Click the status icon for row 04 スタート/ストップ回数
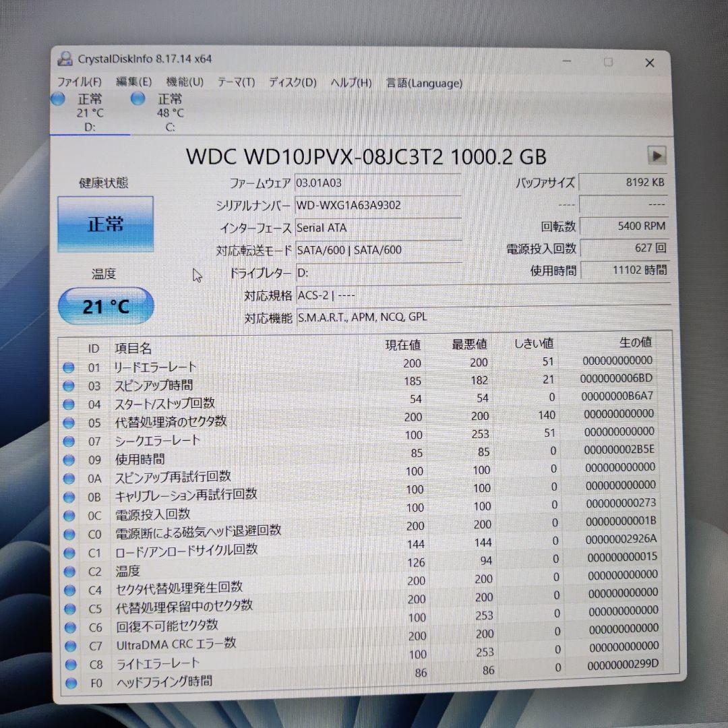This screenshot has height=728, width=728. (69, 404)
